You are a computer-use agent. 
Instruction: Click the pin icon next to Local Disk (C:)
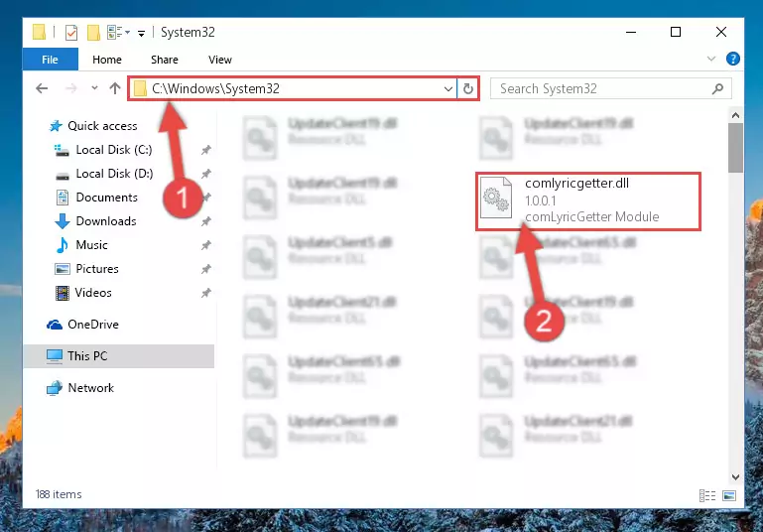(x=205, y=150)
